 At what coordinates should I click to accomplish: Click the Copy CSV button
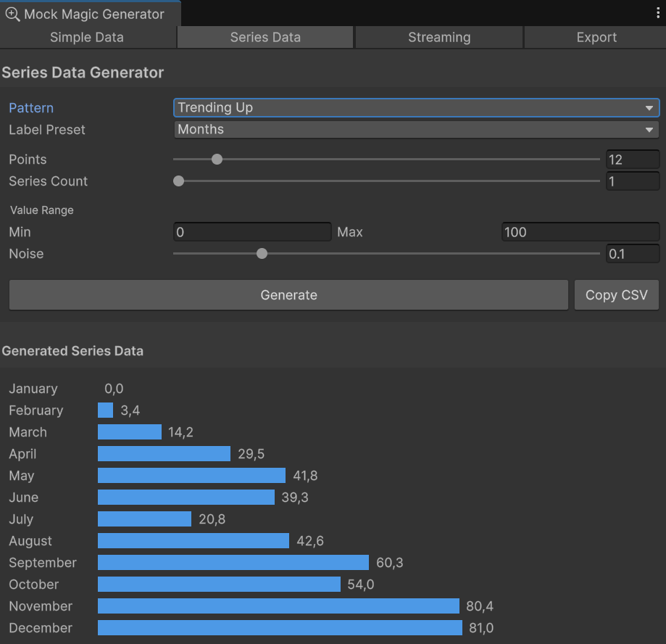click(x=616, y=295)
